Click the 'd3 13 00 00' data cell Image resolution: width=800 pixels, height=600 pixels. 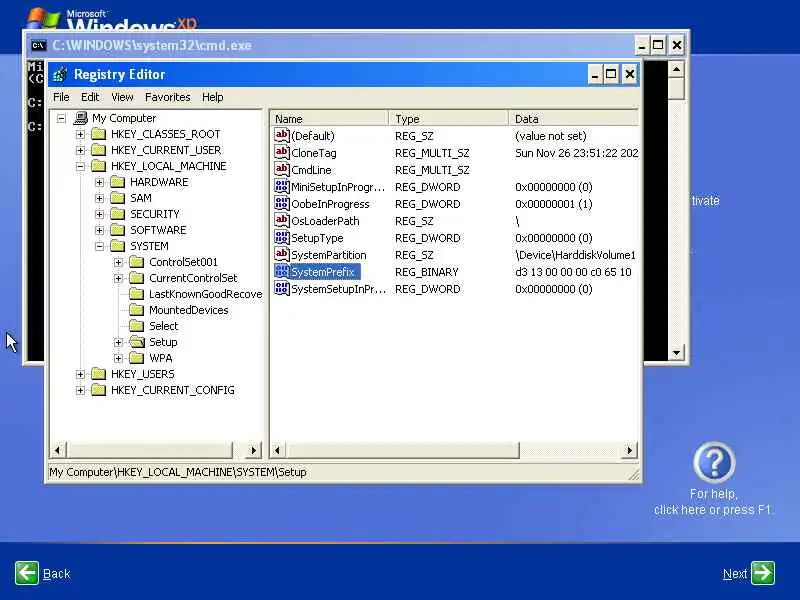pos(573,272)
